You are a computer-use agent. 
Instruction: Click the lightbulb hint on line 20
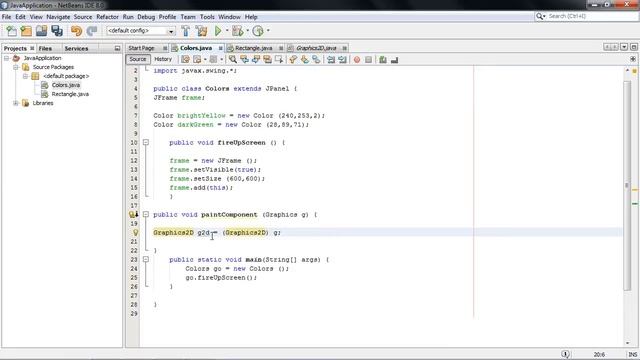pyautogui.click(x=136, y=232)
